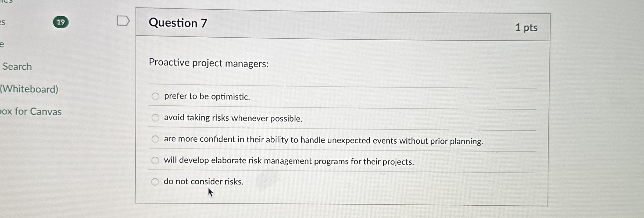Viewport: 644px width, 218px height.
Task: Click the Question 7 header bar
Action: pyautogui.click(x=178, y=24)
